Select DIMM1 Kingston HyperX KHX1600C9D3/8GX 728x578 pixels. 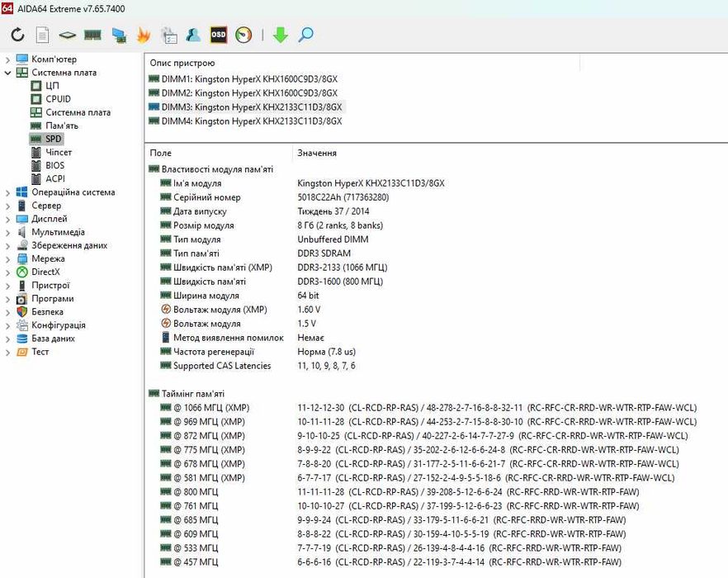(x=249, y=79)
